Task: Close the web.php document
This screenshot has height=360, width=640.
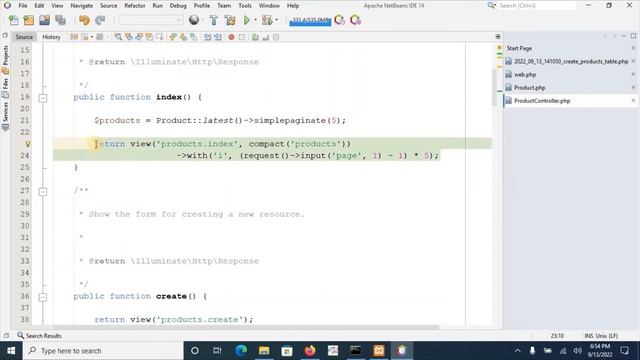Action: click(633, 74)
